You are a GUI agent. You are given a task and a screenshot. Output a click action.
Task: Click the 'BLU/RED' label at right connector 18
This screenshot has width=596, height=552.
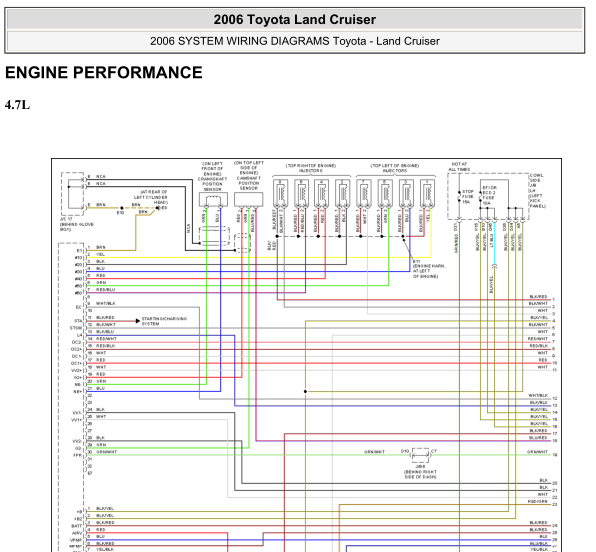[539, 438]
